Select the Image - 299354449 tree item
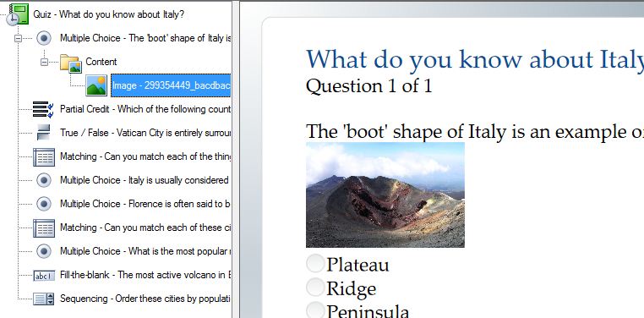This screenshot has height=318, width=644. click(171, 85)
